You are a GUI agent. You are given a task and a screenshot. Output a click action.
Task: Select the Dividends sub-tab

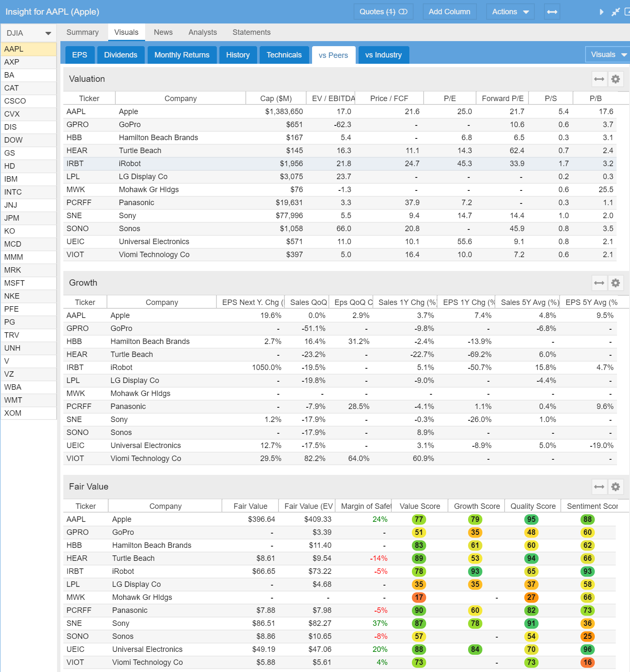pyautogui.click(x=121, y=55)
